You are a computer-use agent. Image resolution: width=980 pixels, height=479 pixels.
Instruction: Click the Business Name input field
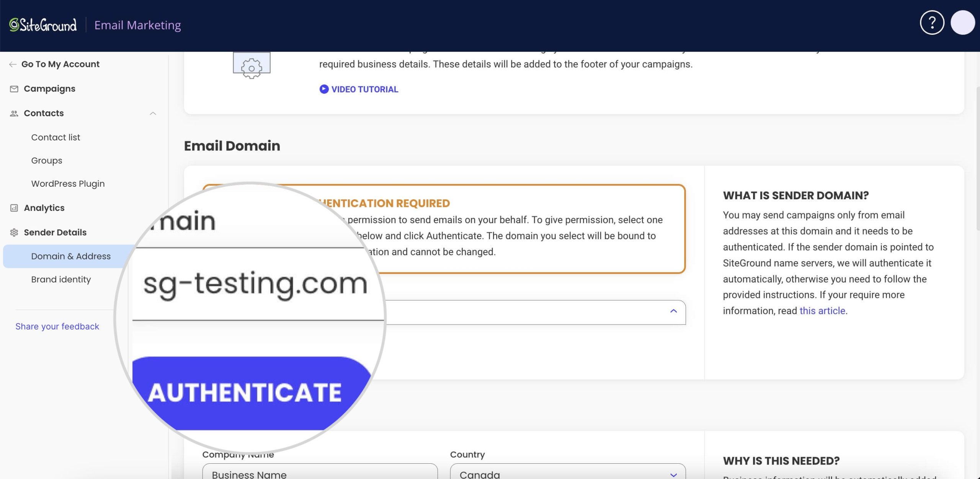320,475
